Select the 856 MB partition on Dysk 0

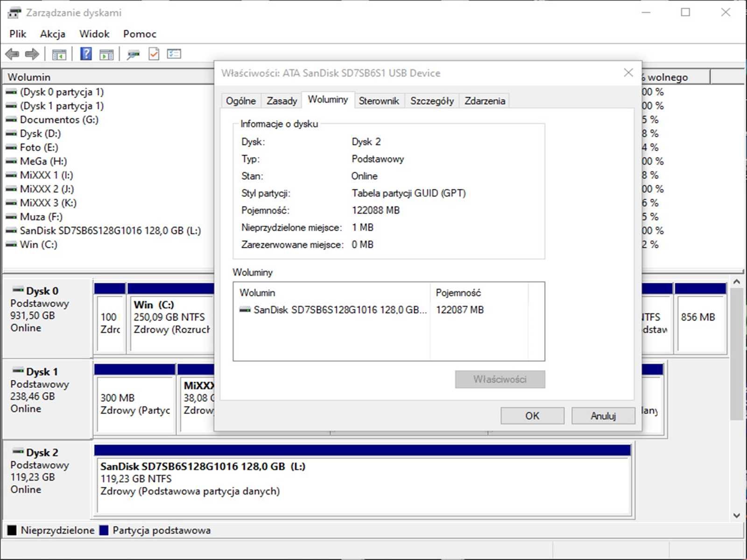[700, 317]
